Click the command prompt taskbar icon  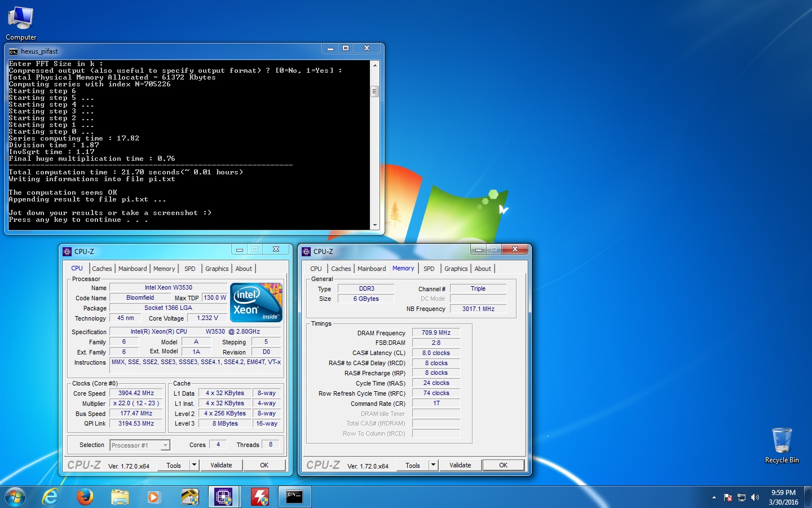click(x=294, y=497)
